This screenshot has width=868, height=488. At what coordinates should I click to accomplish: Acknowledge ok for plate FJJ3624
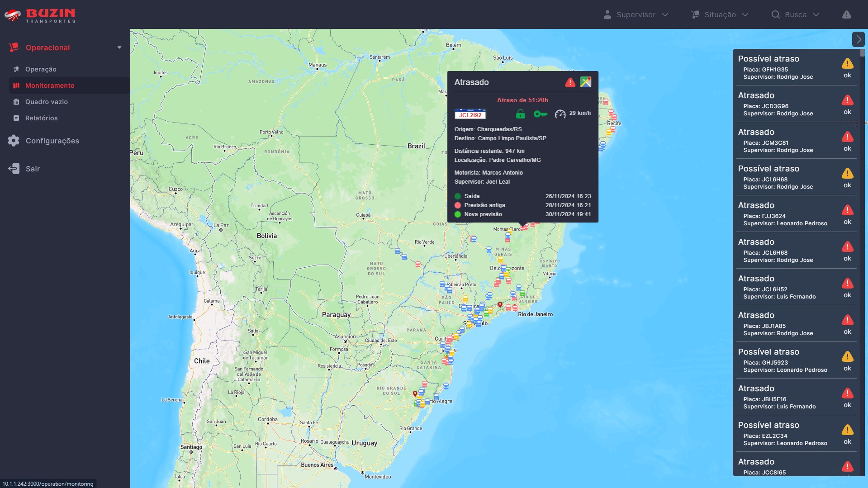[848, 222]
